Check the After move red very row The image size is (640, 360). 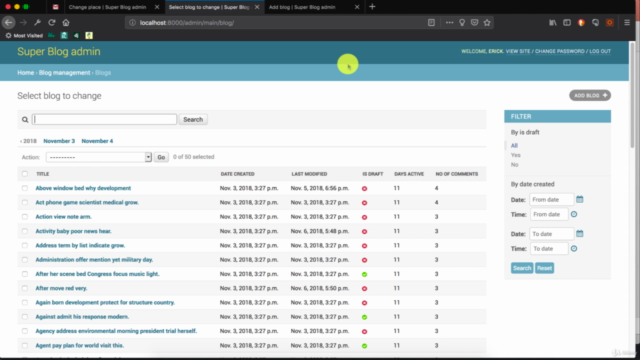(x=25, y=288)
